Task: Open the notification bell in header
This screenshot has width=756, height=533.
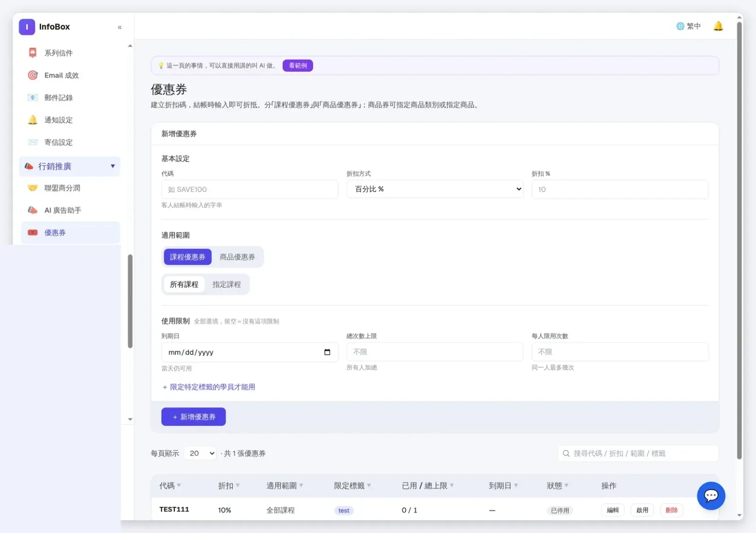Action: tap(718, 26)
